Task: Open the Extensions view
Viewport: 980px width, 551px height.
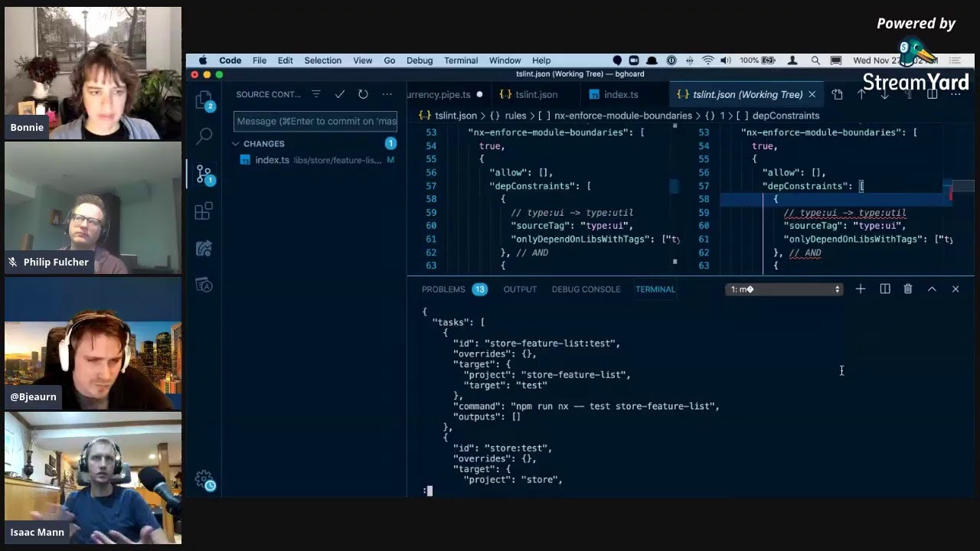Action: coord(204,211)
